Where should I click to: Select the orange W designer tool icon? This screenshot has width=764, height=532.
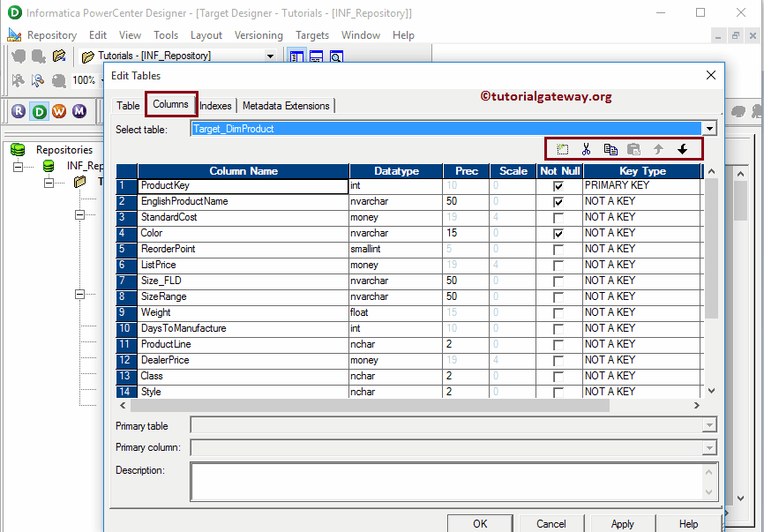tap(59, 111)
